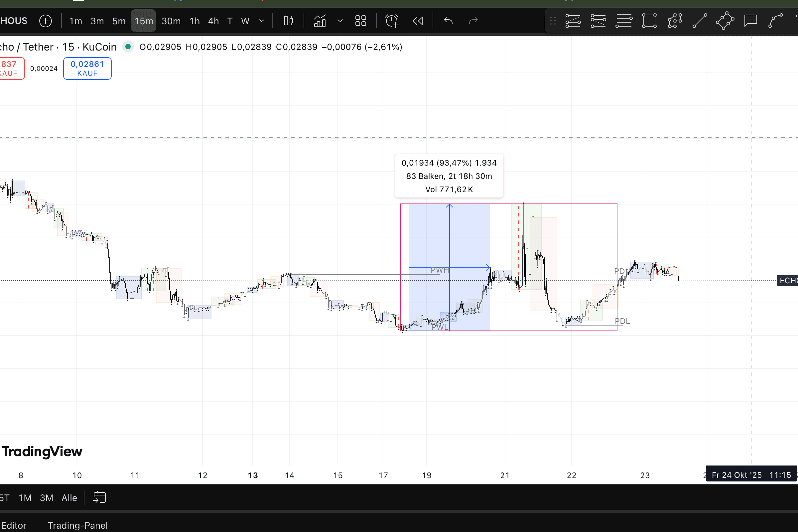Select the callout comment tool

750,21
